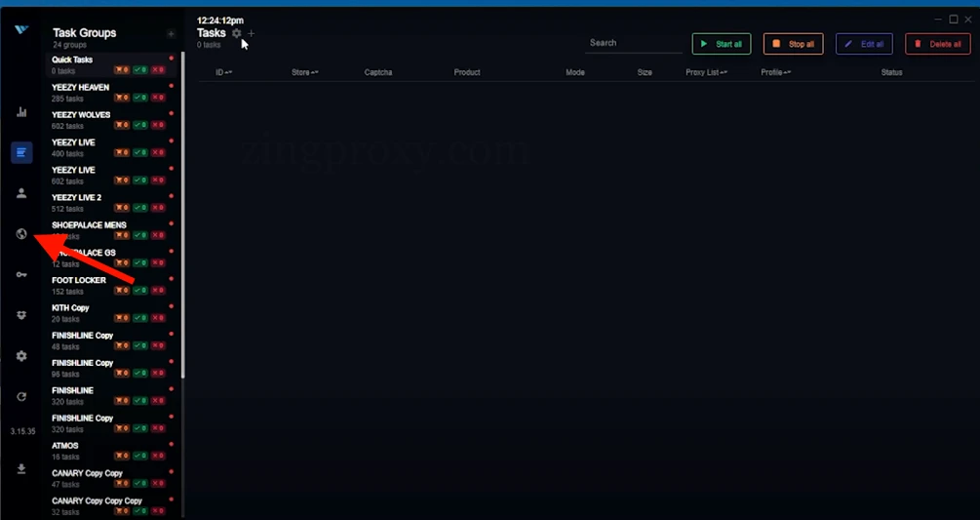Viewport: 980px width, 520px height.
Task: Sort tasks by ID column
Action: [x=223, y=72]
